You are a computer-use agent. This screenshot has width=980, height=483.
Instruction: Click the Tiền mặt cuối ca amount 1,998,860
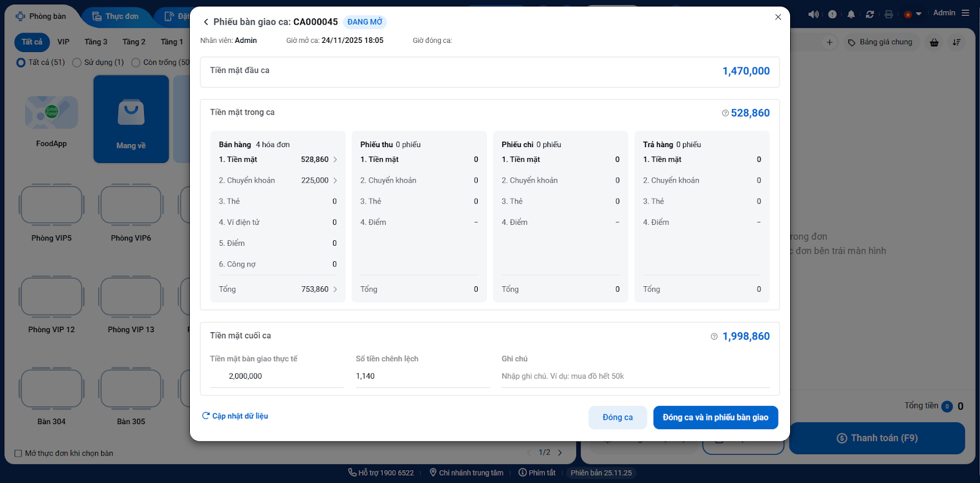click(746, 337)
